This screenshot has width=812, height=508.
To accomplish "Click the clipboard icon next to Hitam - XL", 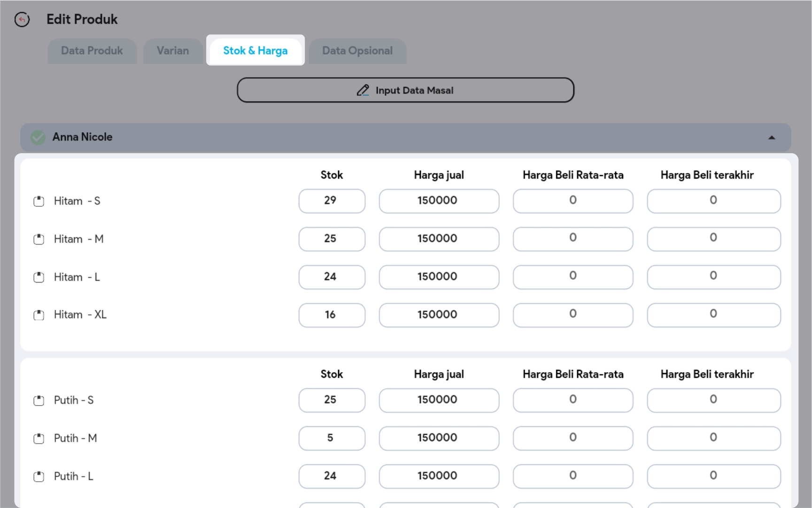I will click(x=39, y=315).
